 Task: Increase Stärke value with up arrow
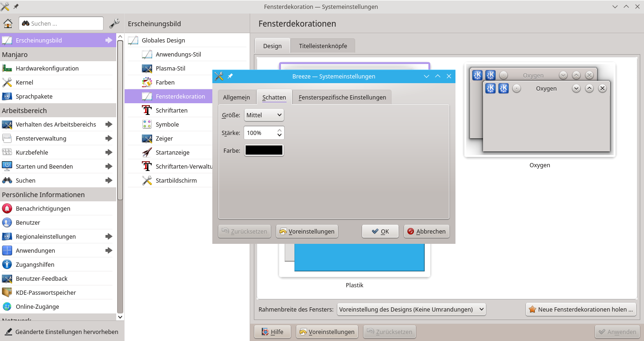click(x=280, y=130)
